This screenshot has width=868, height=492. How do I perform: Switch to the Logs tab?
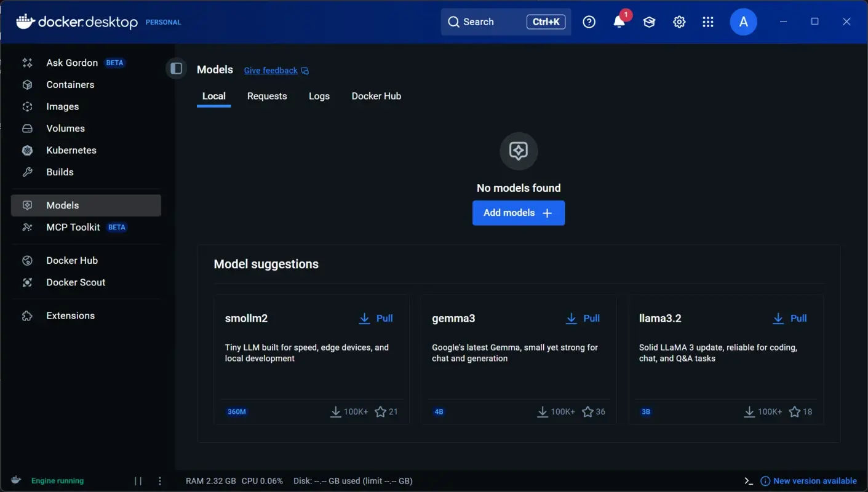(319, 96)
